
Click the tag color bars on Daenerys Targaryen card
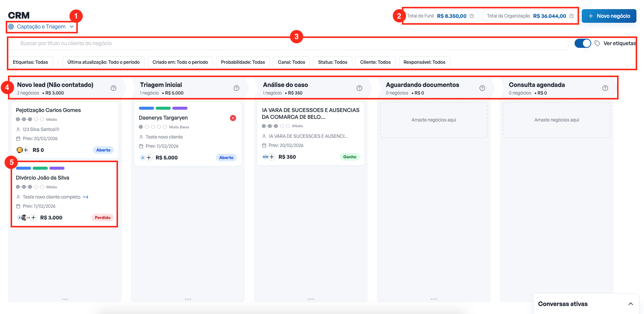click(163, 108)
